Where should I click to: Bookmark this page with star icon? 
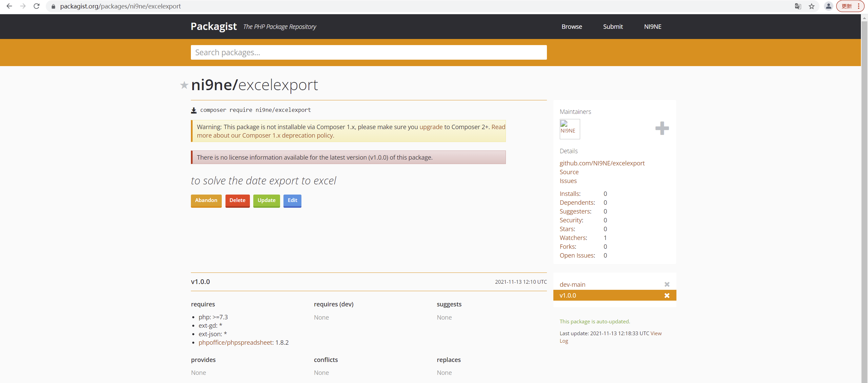point(811,6)
